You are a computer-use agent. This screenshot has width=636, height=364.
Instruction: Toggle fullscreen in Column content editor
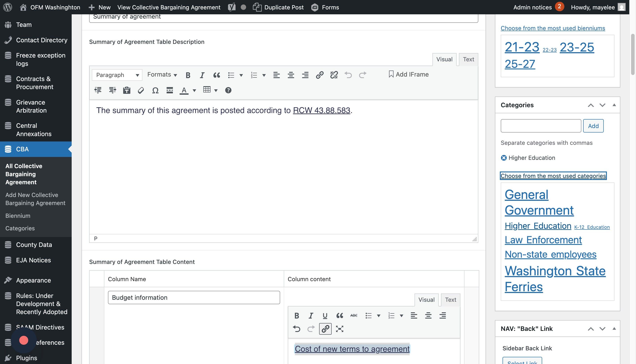(x=339, y=329)
